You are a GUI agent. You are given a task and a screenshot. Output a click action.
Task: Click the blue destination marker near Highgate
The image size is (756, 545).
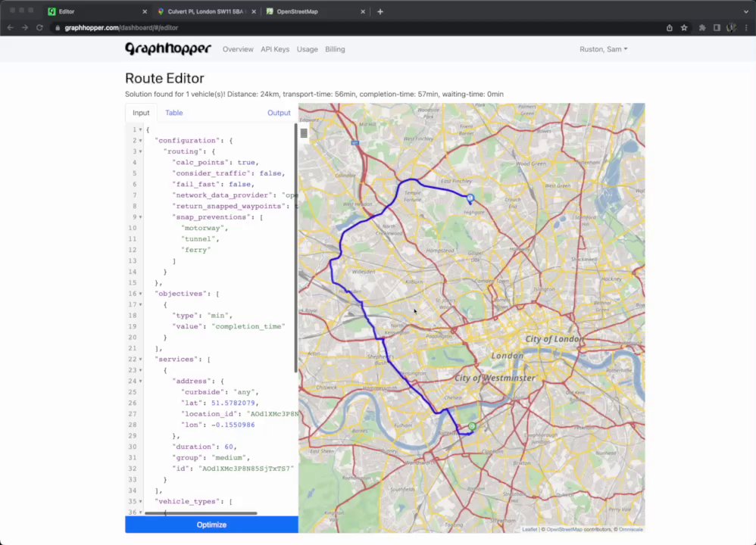tap(470, 198)
